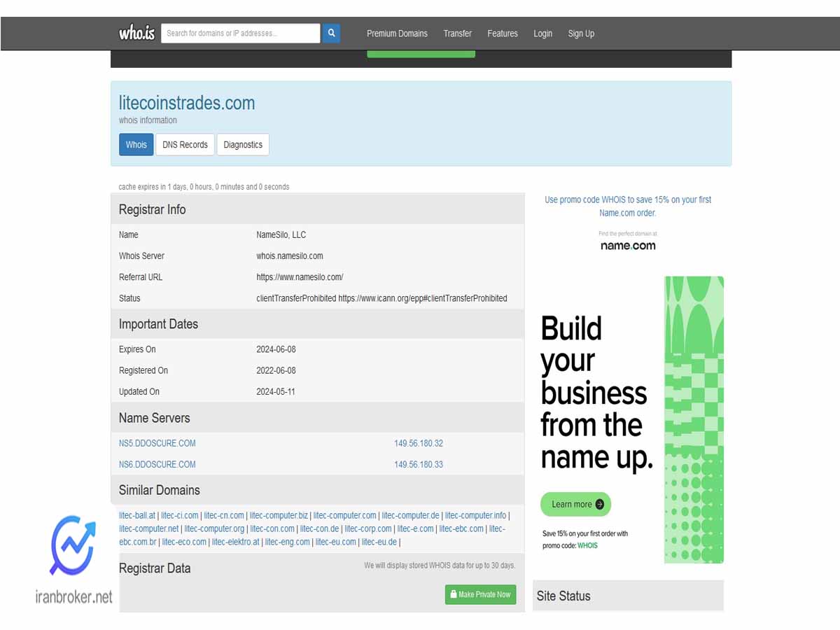Click the Whois Server value whois.namesilo.com
The image size is (840, 630).
290,255
